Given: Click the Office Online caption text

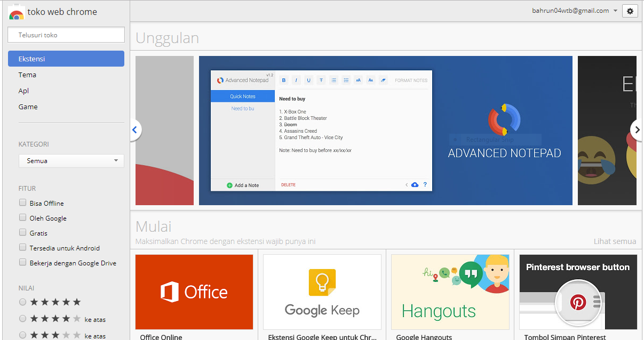Looking at the screenshot, I should 161,337.
